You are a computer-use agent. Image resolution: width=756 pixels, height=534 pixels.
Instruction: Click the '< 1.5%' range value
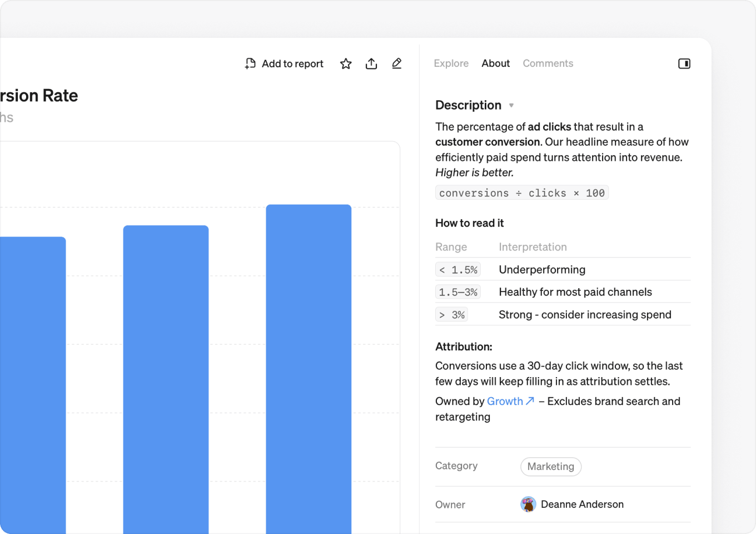(x=459, y=270)
